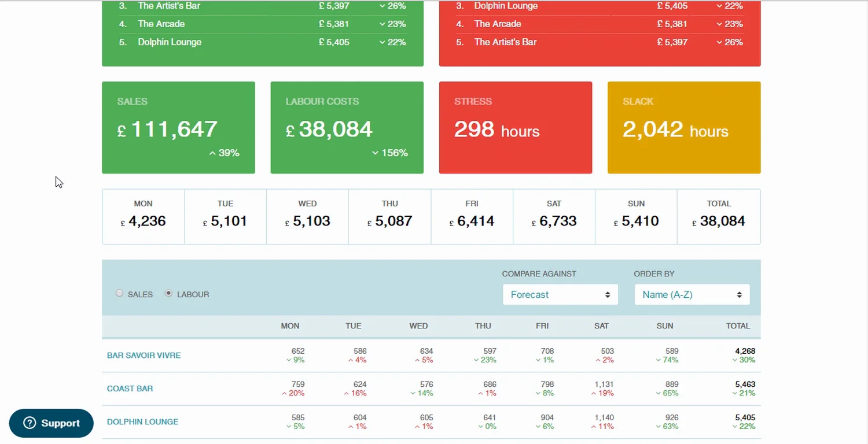Viewport: 868px width, 444px height.
Task: Click the red Stress 298 hours card
Action: (516, 127)
